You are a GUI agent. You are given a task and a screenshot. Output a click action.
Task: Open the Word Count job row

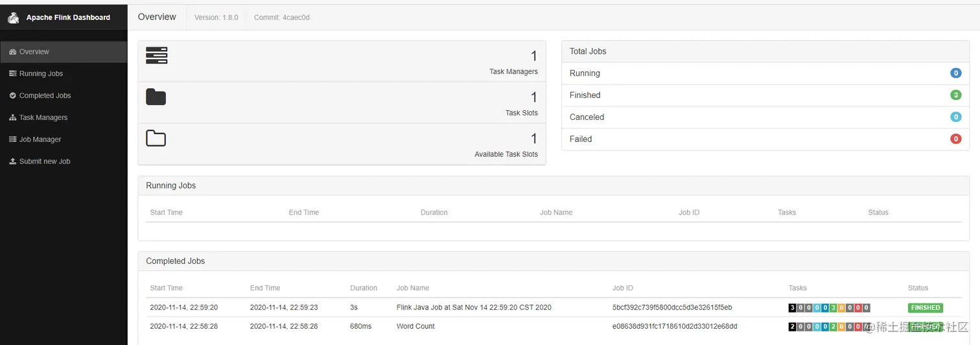(x=415, y=326)
